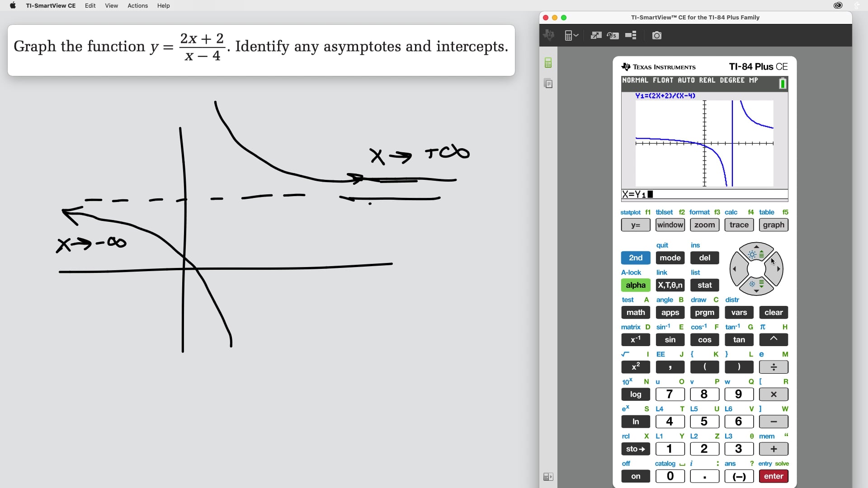Viewport: 868px width, 488px height.
Task: Click the emulator resize view icon
Action: 596,35
